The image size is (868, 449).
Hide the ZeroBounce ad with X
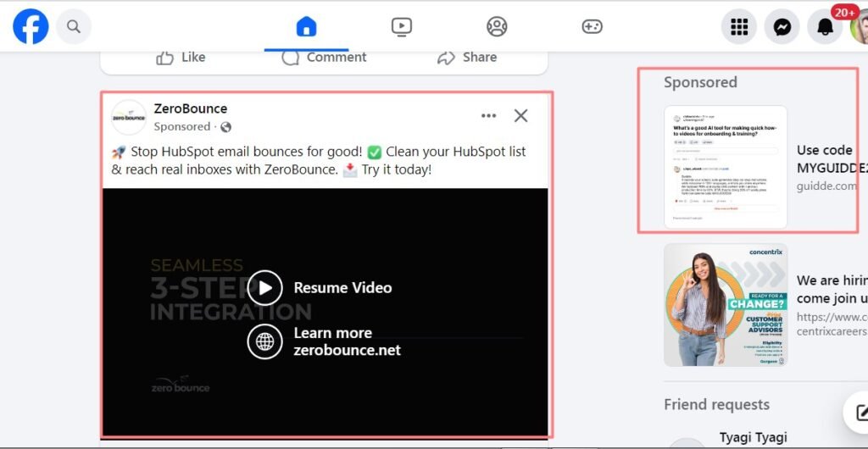(521, 116)
